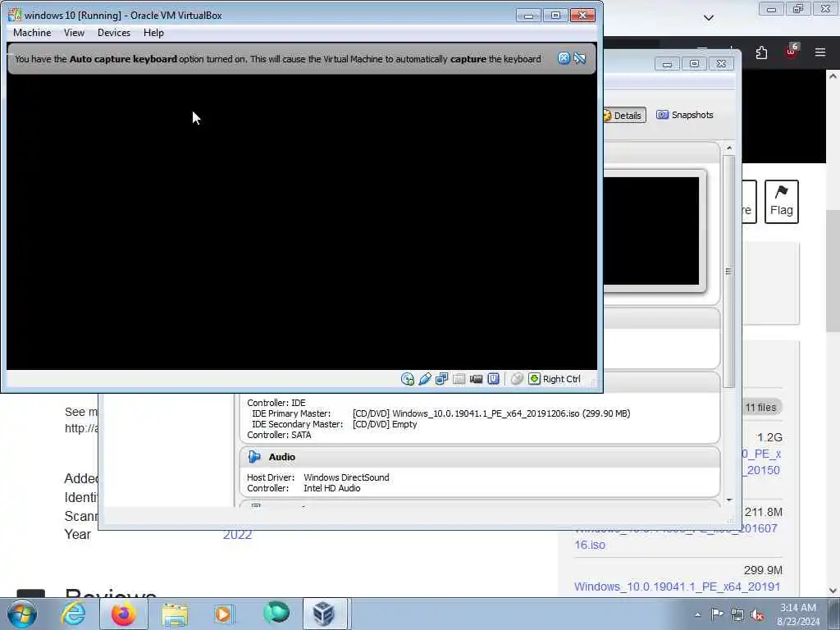
Task: Click the Host Driver Windows DirectSound line
Action: (x=318, y=477)
